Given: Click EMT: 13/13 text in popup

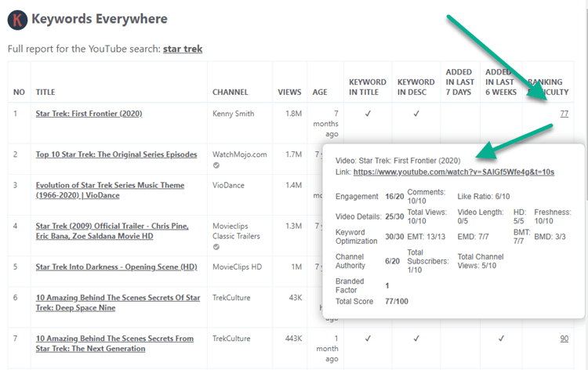Looking at the screenshot, I should tap(426, 237).
